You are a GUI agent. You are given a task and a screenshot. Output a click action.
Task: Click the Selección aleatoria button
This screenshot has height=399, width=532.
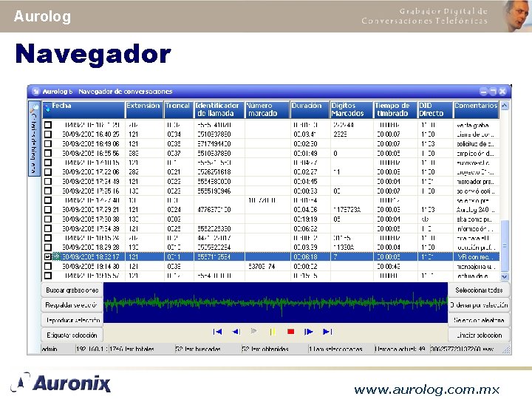coord(479,320)
